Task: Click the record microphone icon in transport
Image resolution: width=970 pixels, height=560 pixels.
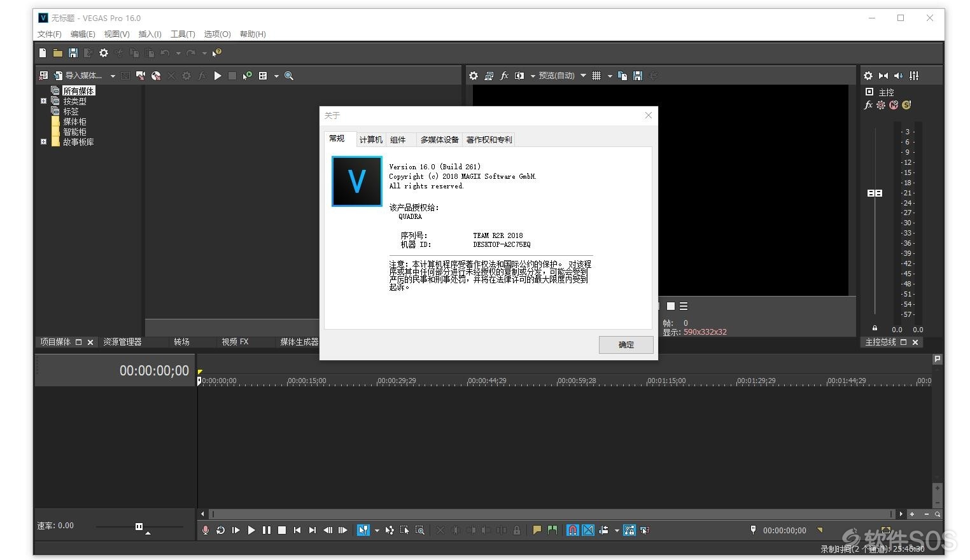Action: point(205,530)
